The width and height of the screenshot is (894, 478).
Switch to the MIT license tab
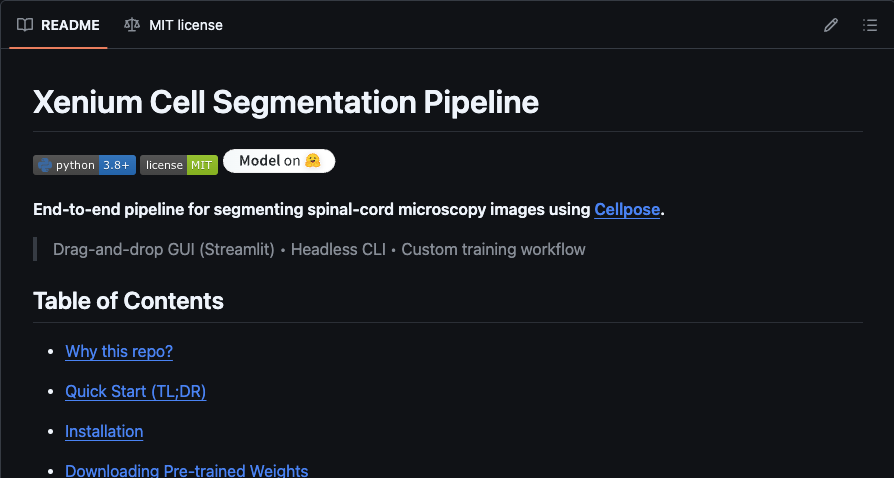173,25
